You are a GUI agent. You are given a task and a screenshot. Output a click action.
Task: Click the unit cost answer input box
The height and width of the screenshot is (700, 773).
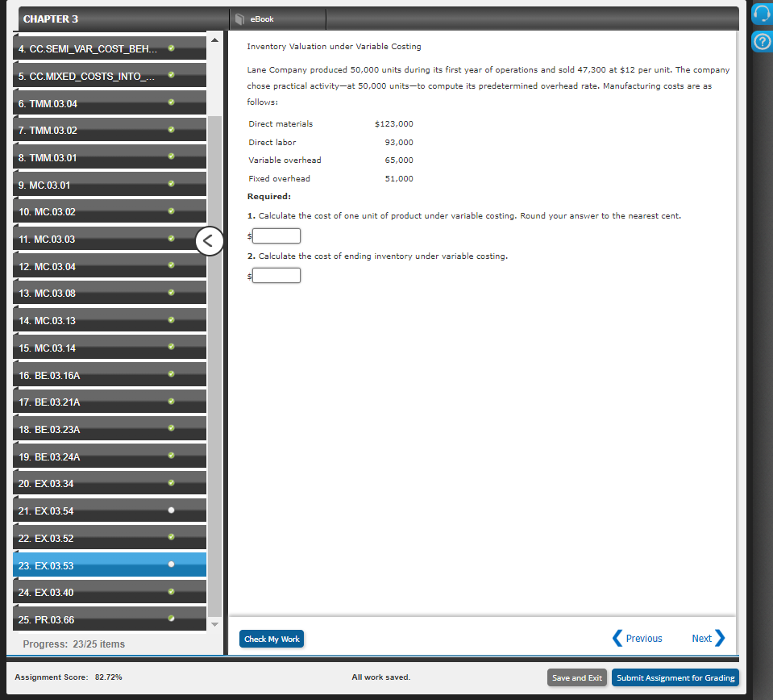click(276, 235)
